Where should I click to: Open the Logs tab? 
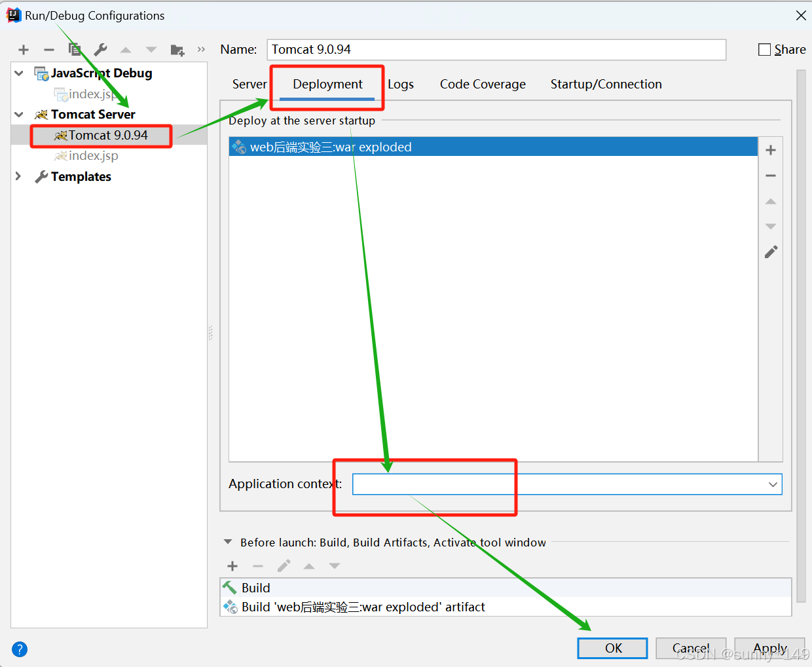click(x=401, y=84)
